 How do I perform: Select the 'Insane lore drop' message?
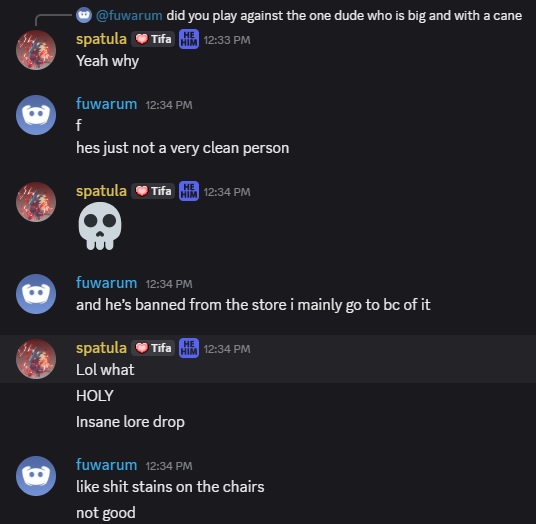pyautogui.click(x=130, y=422)
